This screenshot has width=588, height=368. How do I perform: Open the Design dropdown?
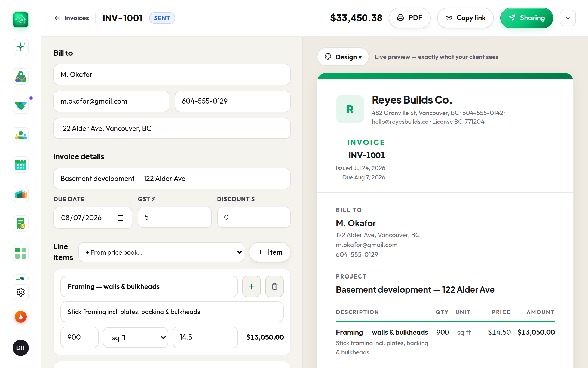[343, 57]
